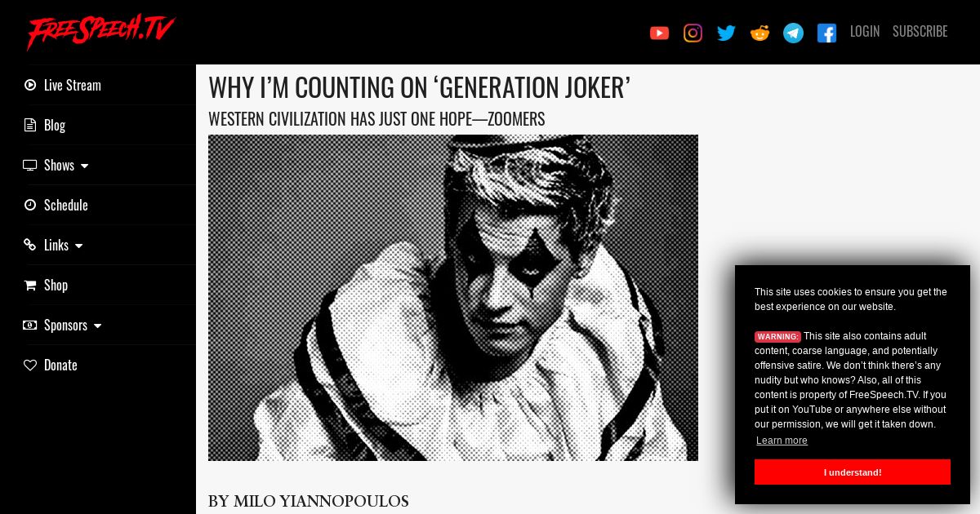Image resolution: width=980 pixels, height=514 pixels.
Task: Open the Telegram icon in header
Action: coord(793,33)
